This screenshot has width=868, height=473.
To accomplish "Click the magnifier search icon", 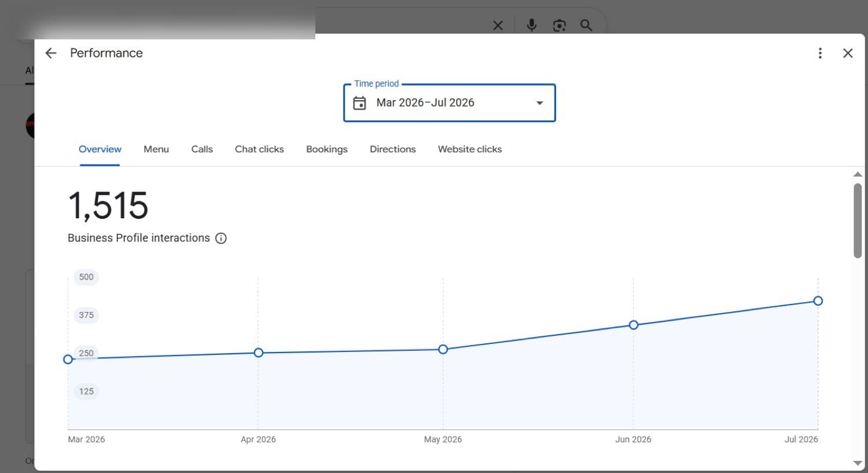I will click(586, 25).
